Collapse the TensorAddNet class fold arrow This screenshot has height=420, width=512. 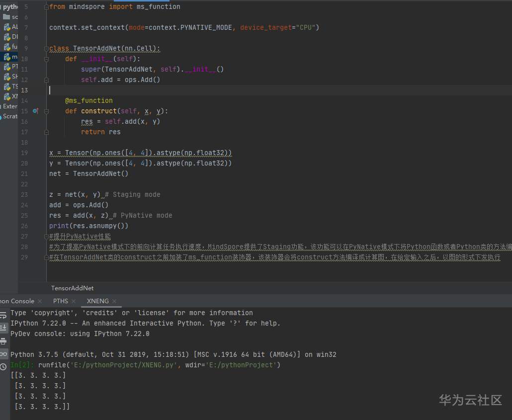click(46, 48)
